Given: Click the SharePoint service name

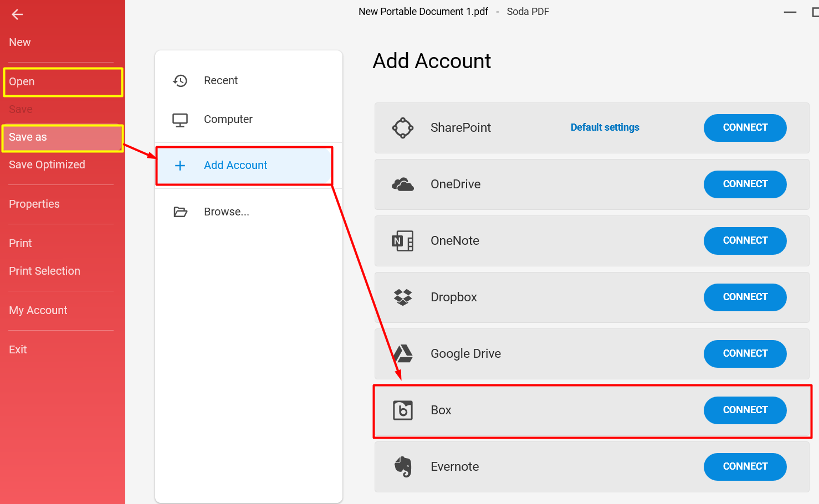Looking at the screenshot, I should pos(461,128).
